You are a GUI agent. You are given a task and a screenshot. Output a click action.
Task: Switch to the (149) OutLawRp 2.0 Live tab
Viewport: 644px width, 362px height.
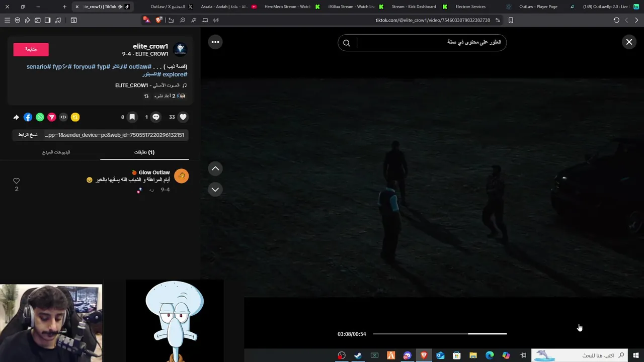pos(611,7)
